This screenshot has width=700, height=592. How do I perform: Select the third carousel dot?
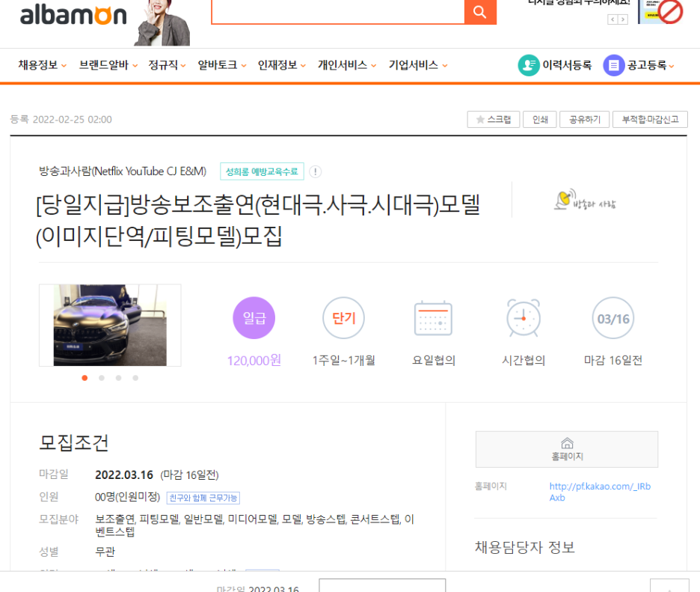click(x=119, y=378)
